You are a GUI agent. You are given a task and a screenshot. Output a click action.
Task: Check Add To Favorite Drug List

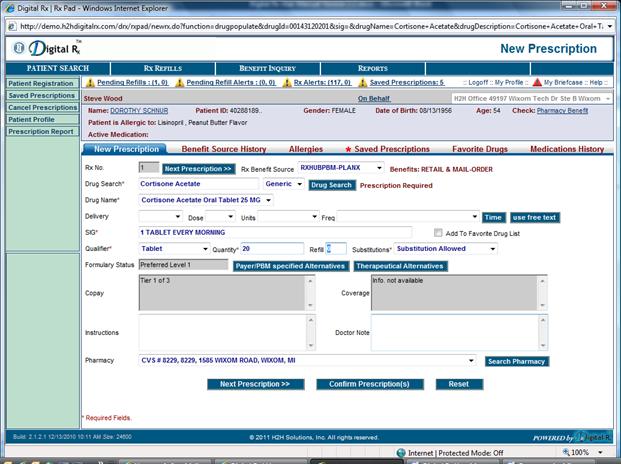(438, 232)
